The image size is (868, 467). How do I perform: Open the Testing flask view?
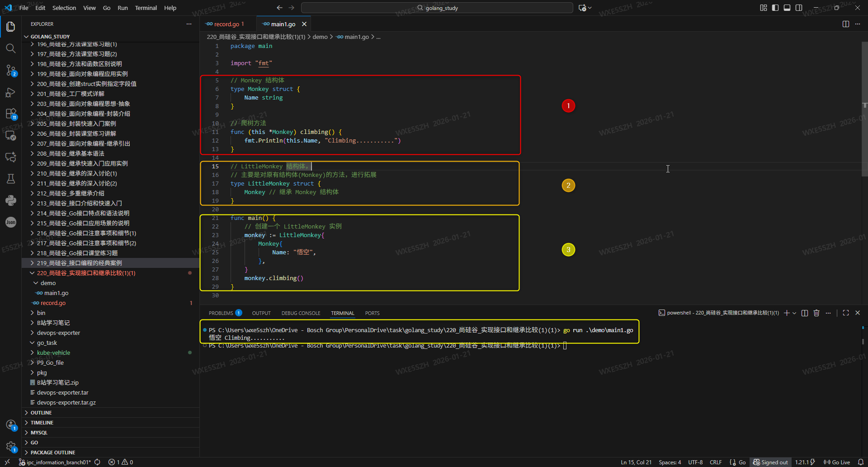11,179
